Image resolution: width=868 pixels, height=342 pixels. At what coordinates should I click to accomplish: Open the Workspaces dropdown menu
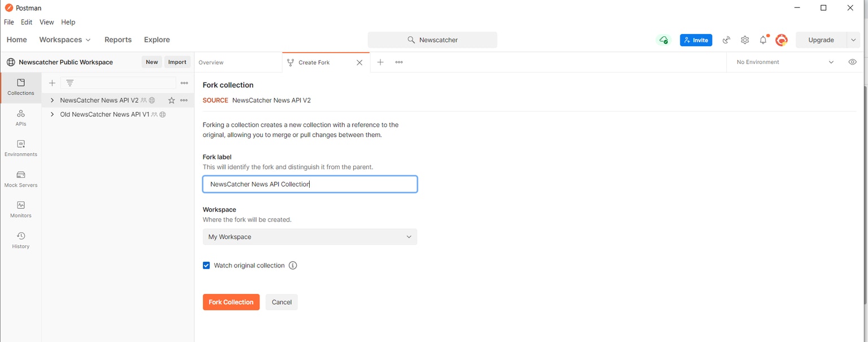[x=64, y=40]
